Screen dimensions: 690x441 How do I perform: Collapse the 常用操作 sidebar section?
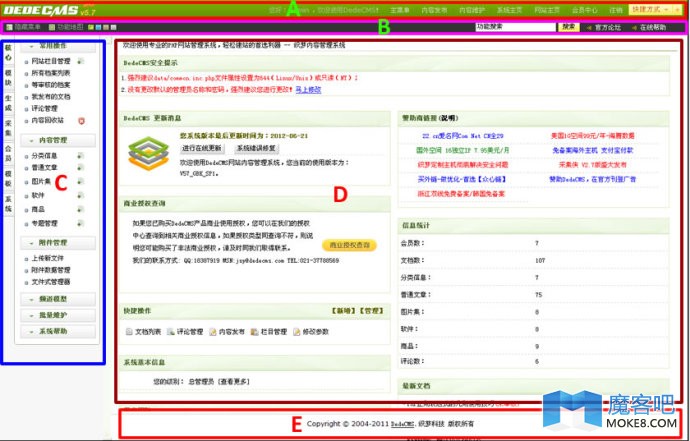pyautogui.click(x=62, y=47)
